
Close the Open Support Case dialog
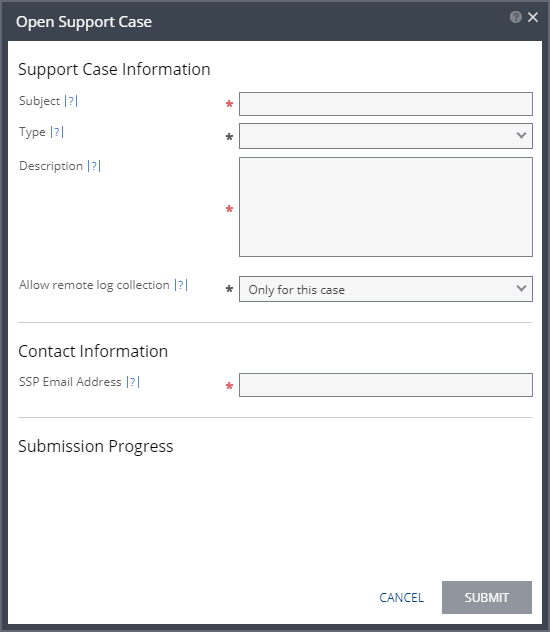pyautogui.click(x=533, y=17)
